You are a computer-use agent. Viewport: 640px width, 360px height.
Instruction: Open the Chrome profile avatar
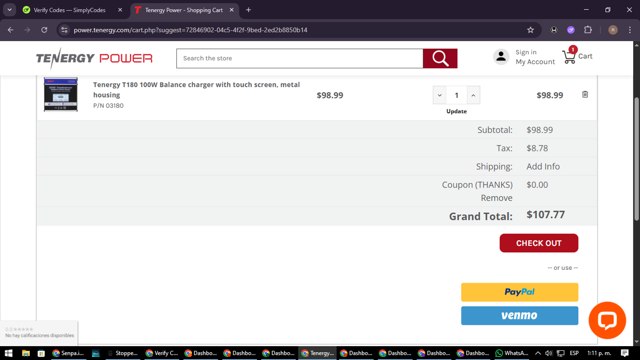tap(613, 30)
